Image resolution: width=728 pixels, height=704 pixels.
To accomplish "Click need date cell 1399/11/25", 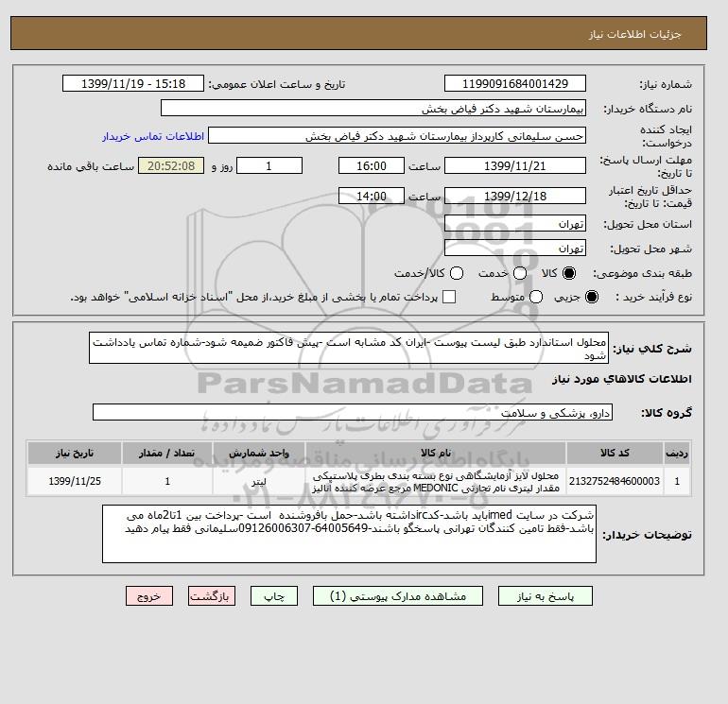I will coord(75,481).
